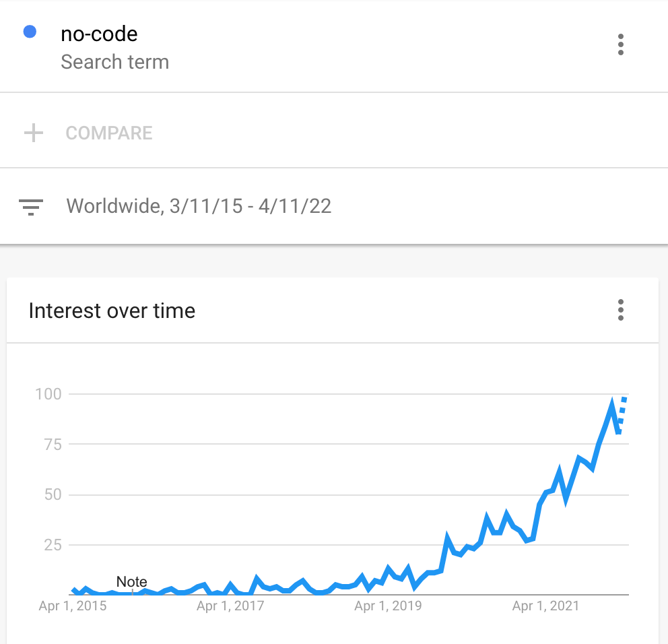Click the 100 value axis label

click(x=48, y=393)
